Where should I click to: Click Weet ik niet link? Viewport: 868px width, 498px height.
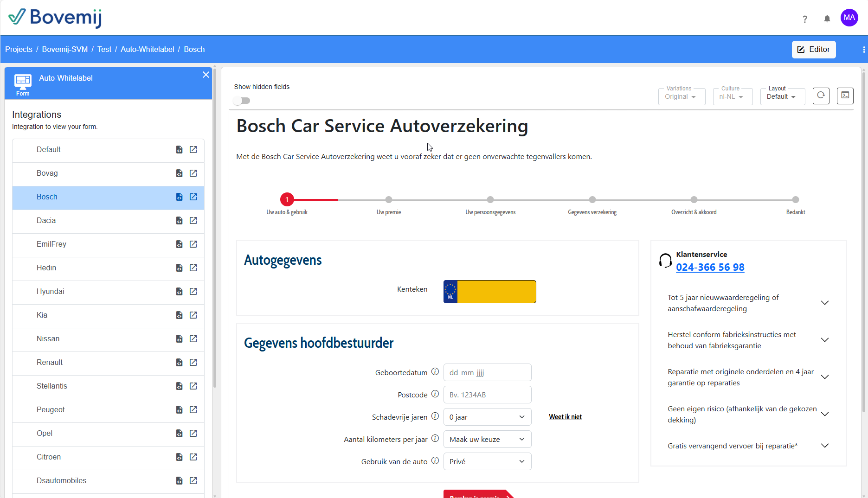tap(565, 417)
